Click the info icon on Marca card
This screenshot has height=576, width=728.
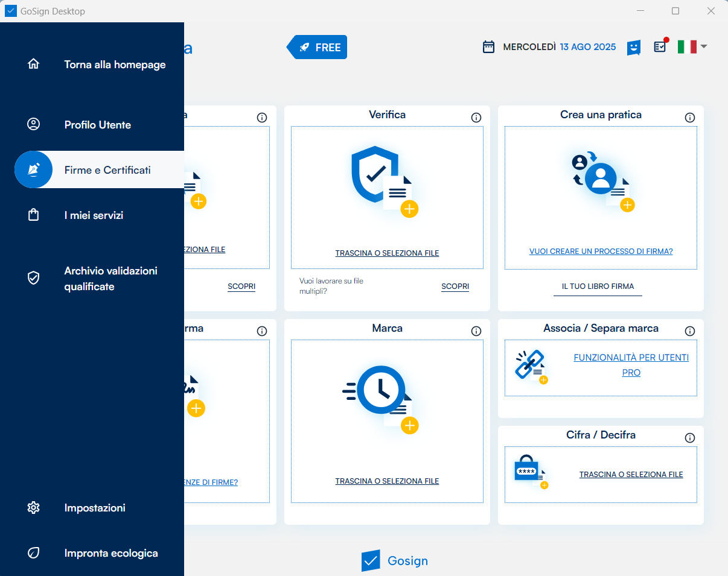pos(476,331)
